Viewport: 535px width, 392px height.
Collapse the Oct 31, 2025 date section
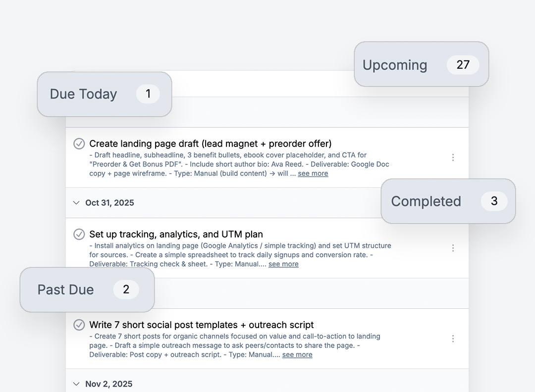76,203
